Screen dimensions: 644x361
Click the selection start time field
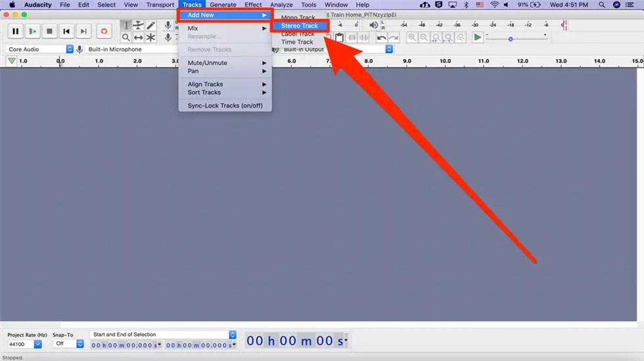[x=124, y=345]
